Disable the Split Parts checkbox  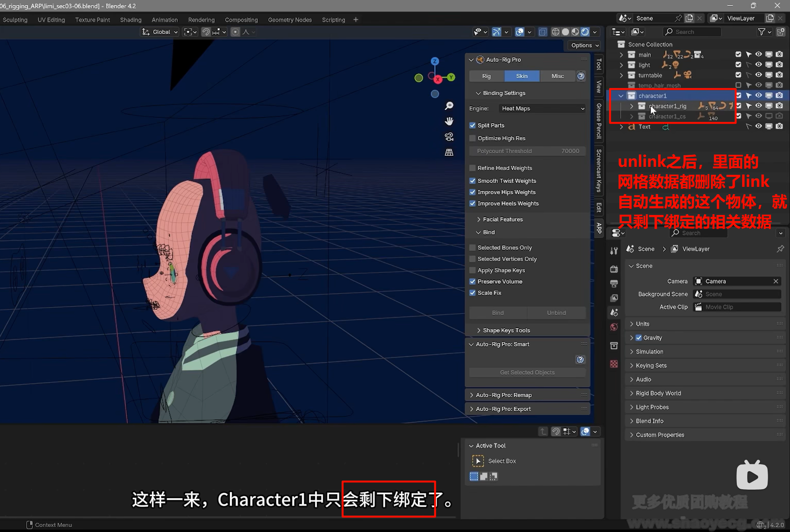click(x=472, y=125)
